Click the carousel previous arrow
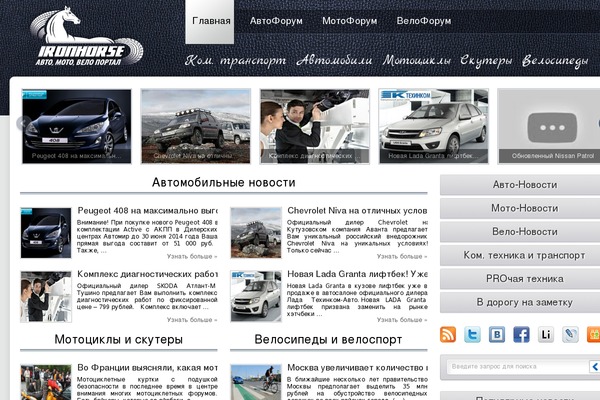 pos(23,123)
